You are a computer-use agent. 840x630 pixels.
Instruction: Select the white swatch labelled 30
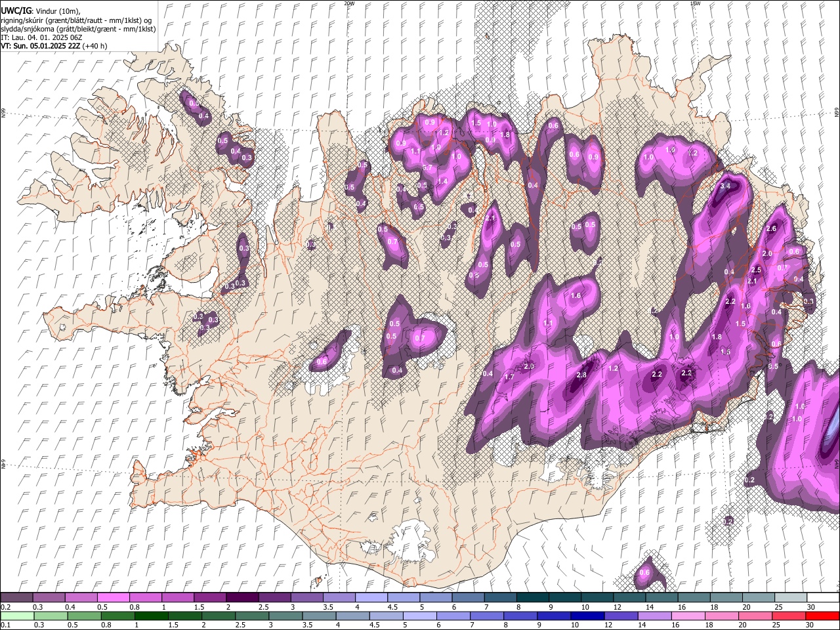pos(822,598)
